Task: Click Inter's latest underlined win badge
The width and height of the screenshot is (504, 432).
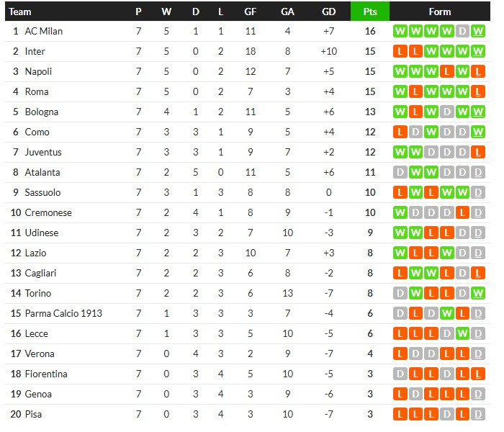Action: pos(479,52)
